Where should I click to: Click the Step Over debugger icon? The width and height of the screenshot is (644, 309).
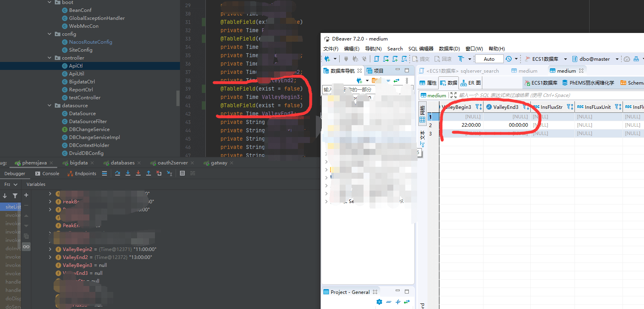(x=118, y=173)
